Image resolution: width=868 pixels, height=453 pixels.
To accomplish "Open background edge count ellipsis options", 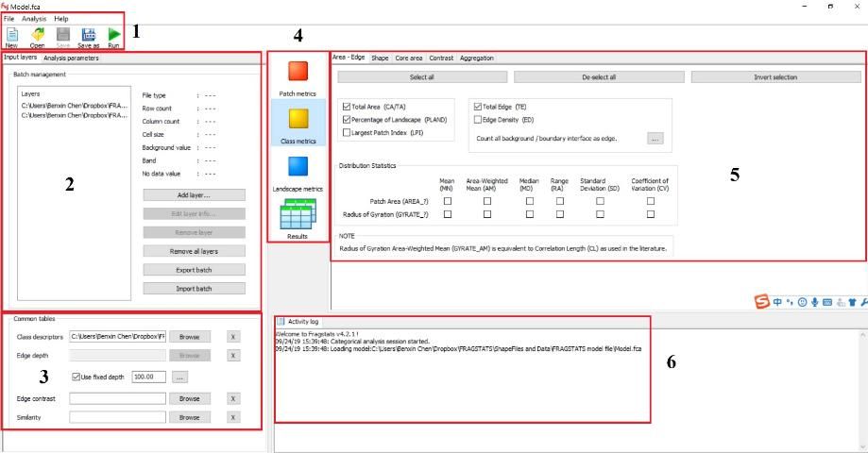I will point(656,138).
